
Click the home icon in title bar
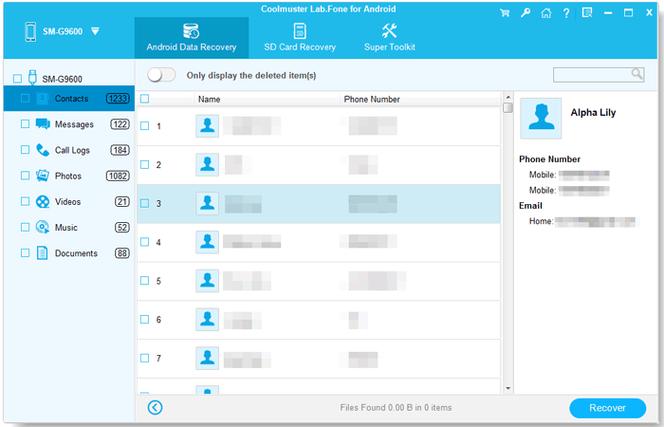(x=546, y=13)
